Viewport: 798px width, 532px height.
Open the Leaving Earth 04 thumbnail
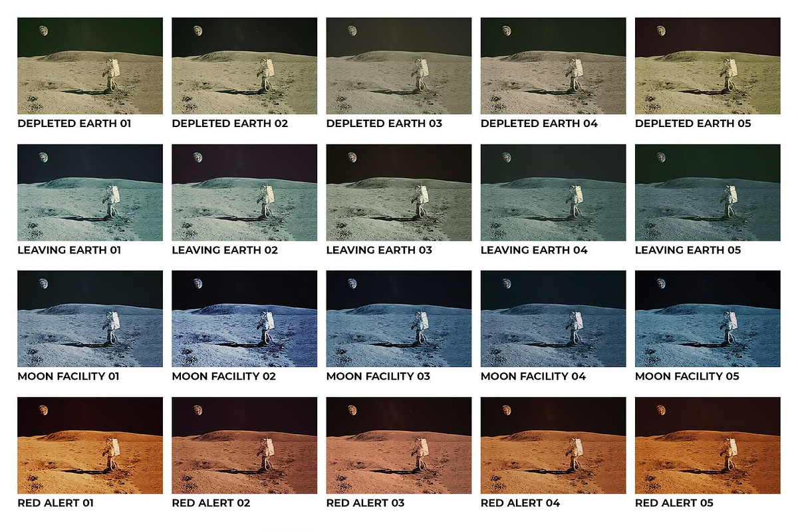553,192
